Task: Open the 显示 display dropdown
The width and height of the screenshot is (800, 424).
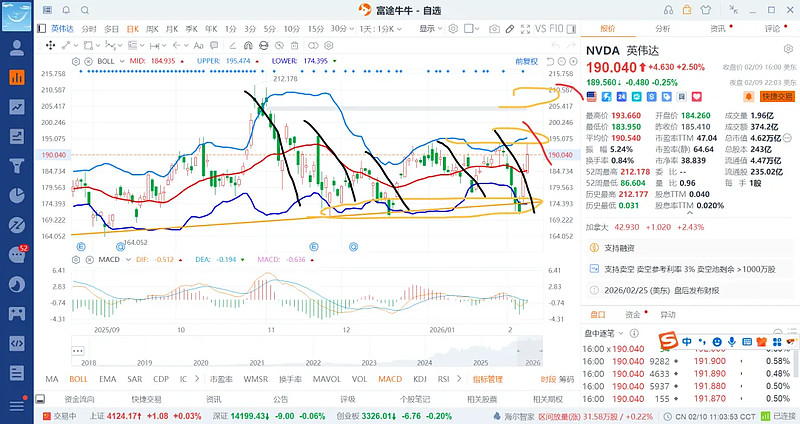Action: tap(431, 29)
